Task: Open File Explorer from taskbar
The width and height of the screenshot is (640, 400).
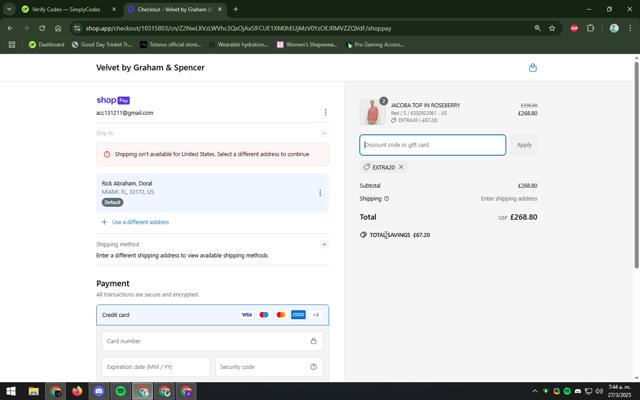Action: point(33,391)
